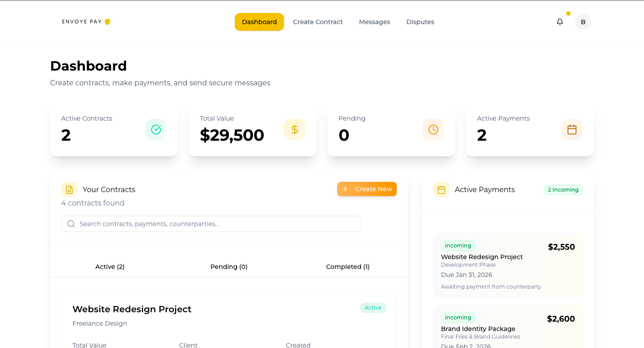Click the calendar icon on Active Payments card
The height and width of the screenshot is (348, 644).
pos(572,130)
